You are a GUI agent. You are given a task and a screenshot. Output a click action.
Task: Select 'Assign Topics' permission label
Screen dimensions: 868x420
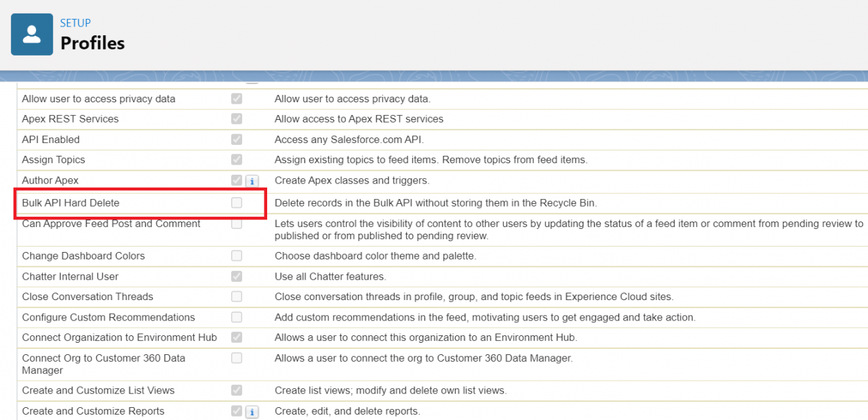tap(54, 160)
